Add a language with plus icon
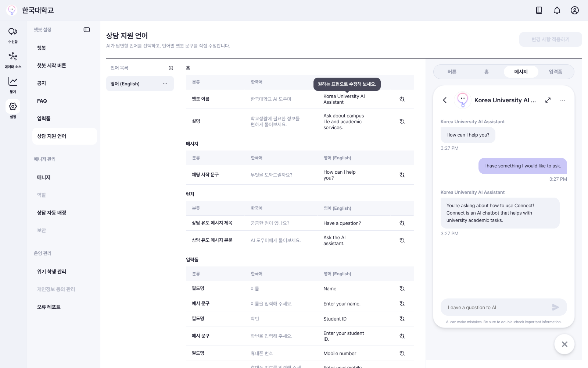588x368 pixels. [171, 68]
